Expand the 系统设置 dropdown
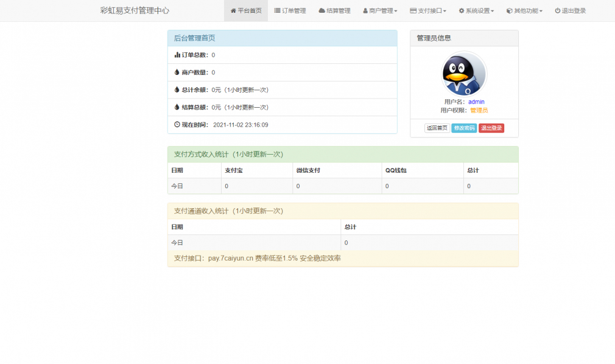This screenshot has width=615, height=364. point(477,10)
